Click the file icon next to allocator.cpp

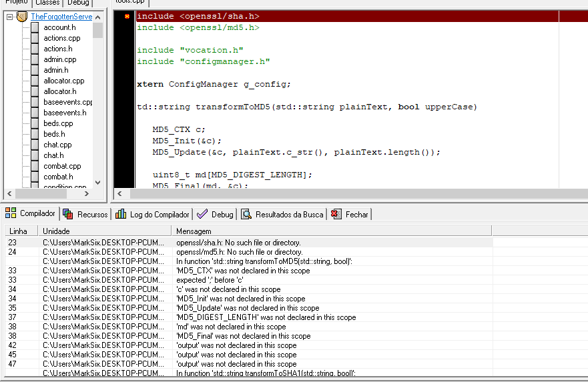click(35, 81)
